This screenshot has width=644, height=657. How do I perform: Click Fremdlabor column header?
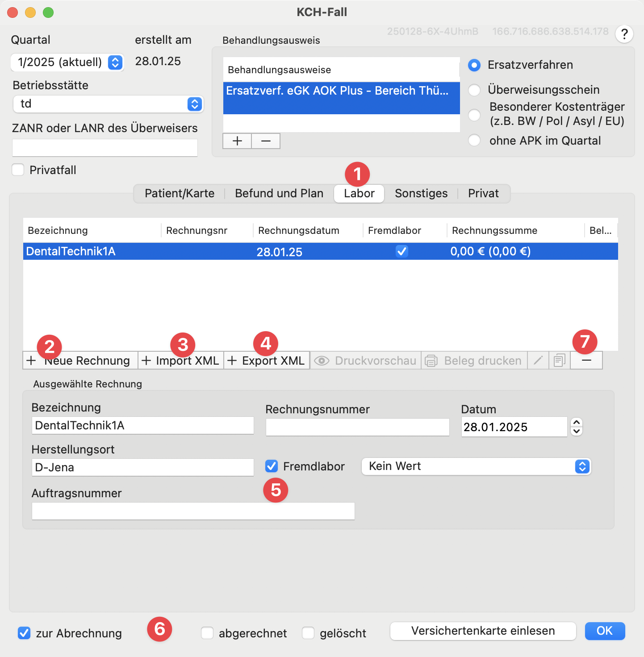pyautogui.click(x=405, y=231)
